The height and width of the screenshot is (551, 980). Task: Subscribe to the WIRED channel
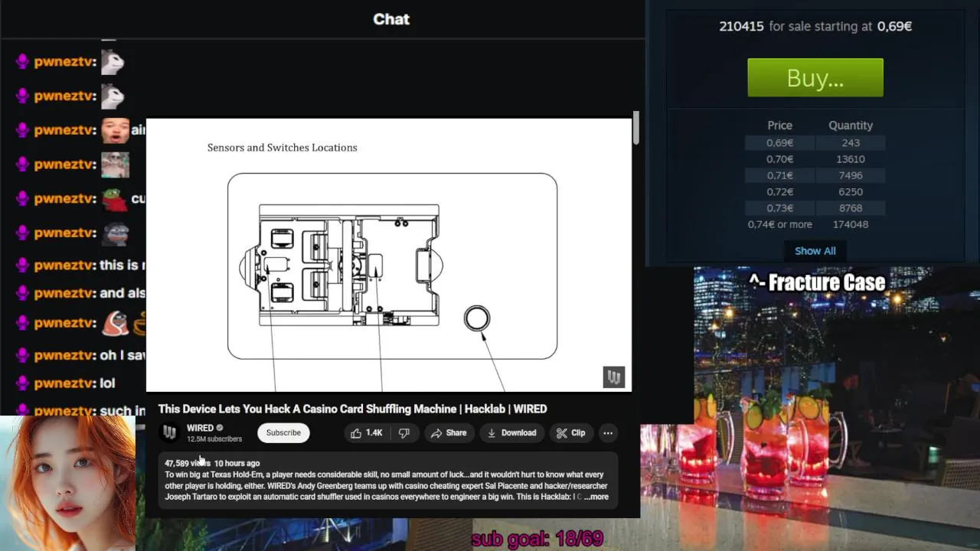[x=283, y=433]
